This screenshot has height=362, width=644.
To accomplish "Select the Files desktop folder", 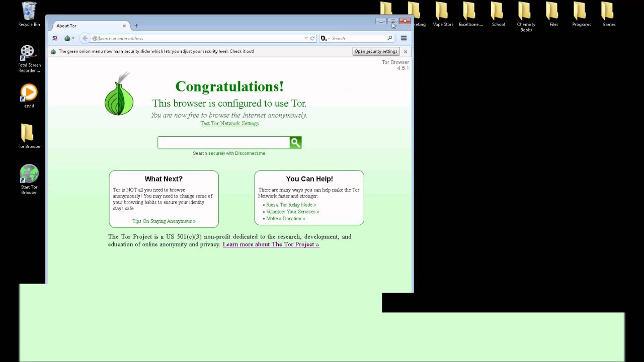I will point(553,15).
